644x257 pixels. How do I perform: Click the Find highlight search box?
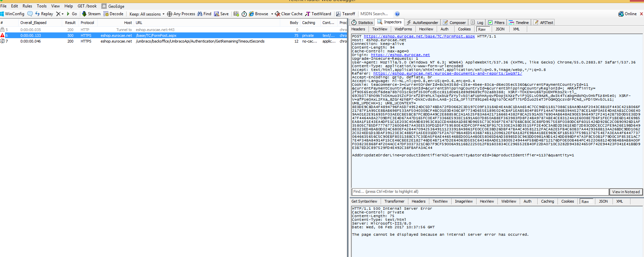480,191
